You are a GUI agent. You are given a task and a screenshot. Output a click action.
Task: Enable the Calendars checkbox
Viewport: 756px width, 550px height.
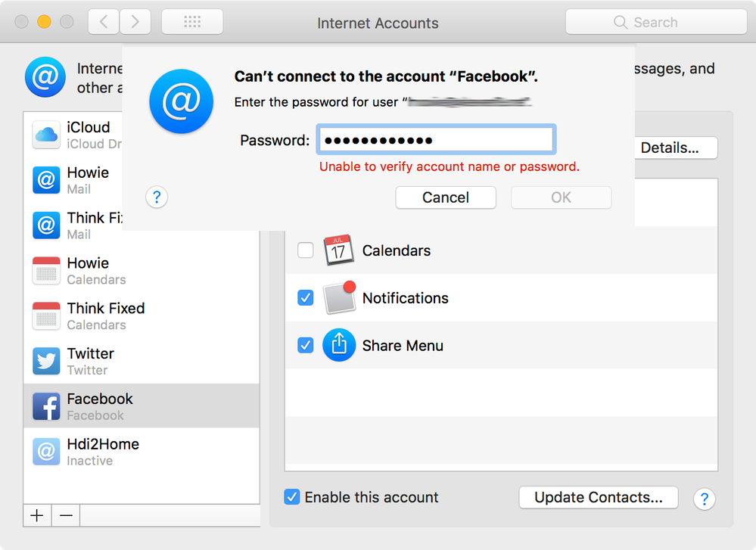pos(306,250)
